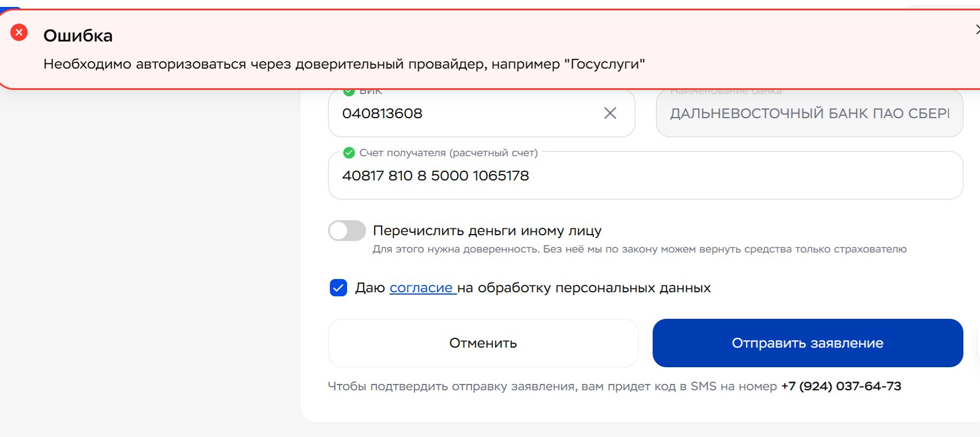This screenshot has width=980, height=437.
Task: Click the Ошибка heading in the alert
Action: (78, 36)
